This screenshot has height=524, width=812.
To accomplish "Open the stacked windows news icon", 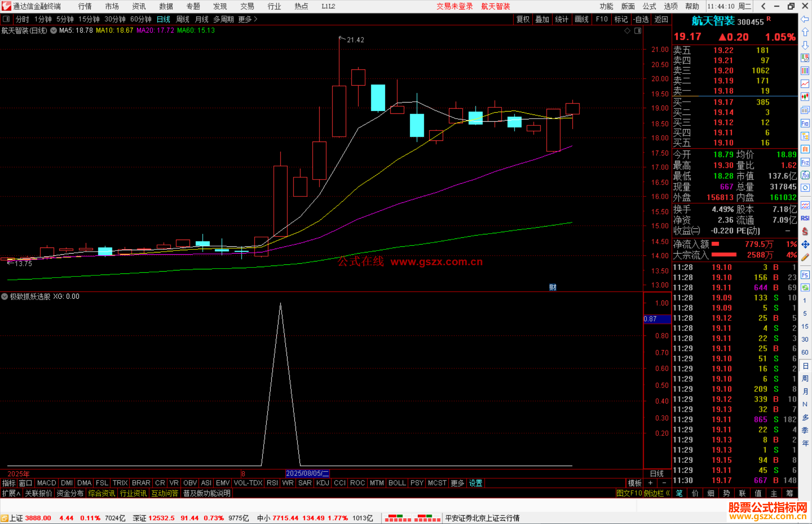I will pyautogui.click(x=805, y=110).
